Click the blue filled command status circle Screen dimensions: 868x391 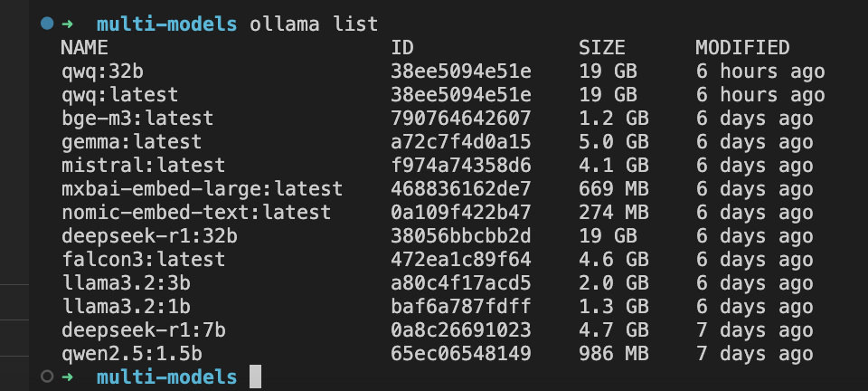47,24
